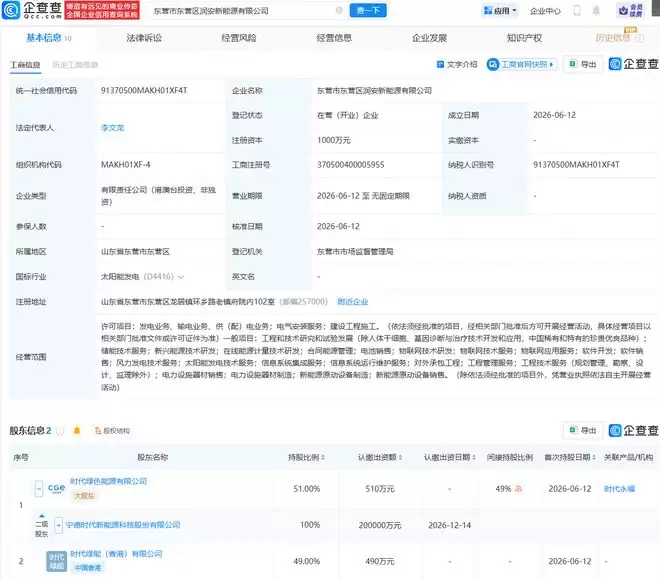Image resolution: width=660 pixels, height=580 pixels.
Task: Open shareholder 时代绿色能源有限公司
Action: (x=109, y=481)
